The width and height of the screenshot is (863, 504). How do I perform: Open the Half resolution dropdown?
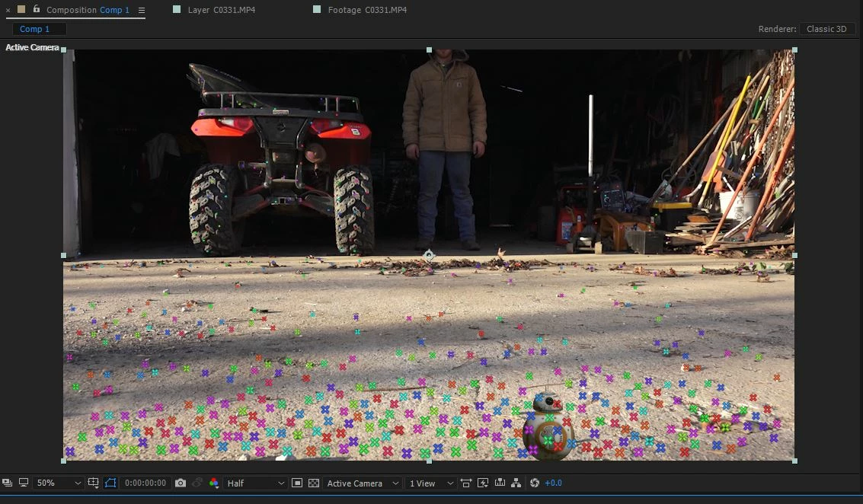(x=255, y=483)
